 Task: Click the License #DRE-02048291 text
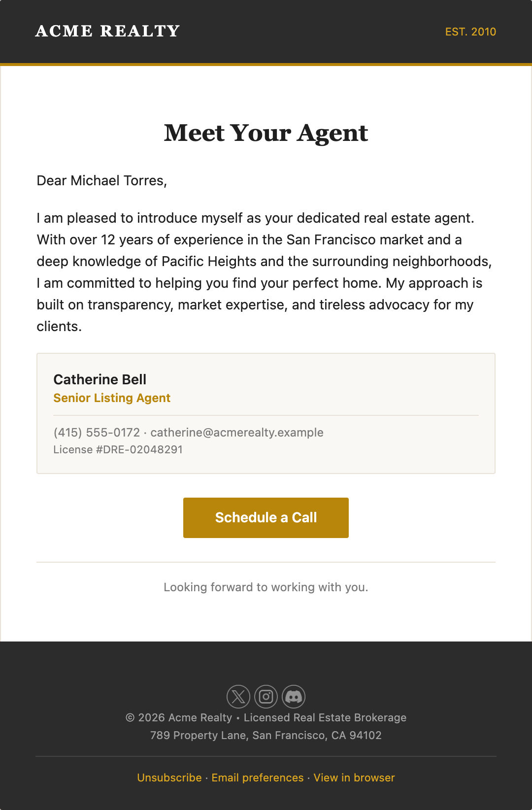pyautogui.click(x=118, y=449)
